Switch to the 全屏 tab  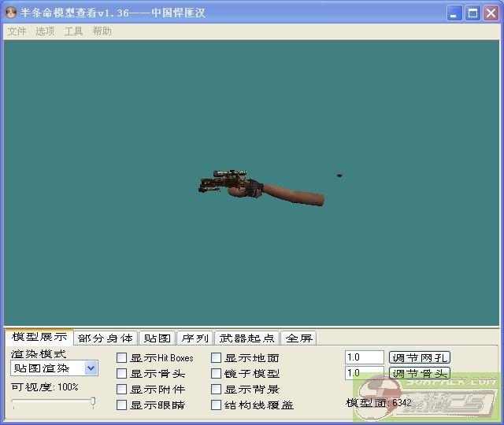[298, 338]
